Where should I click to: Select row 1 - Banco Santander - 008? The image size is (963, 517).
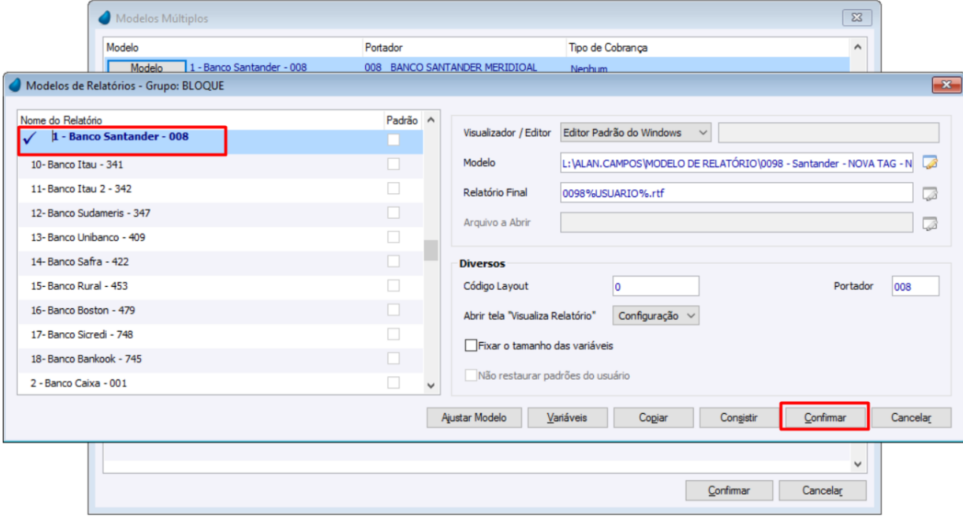(220, 141)
